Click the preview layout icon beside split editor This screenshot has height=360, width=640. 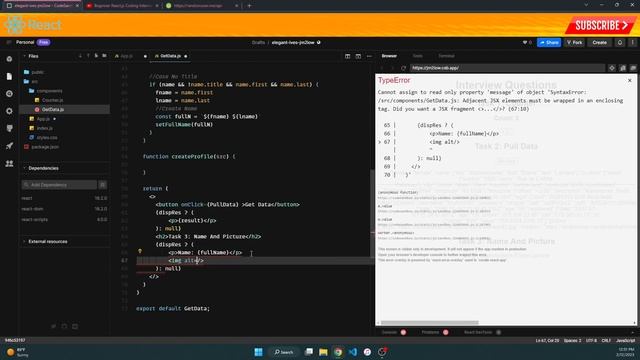click(358, 56)
